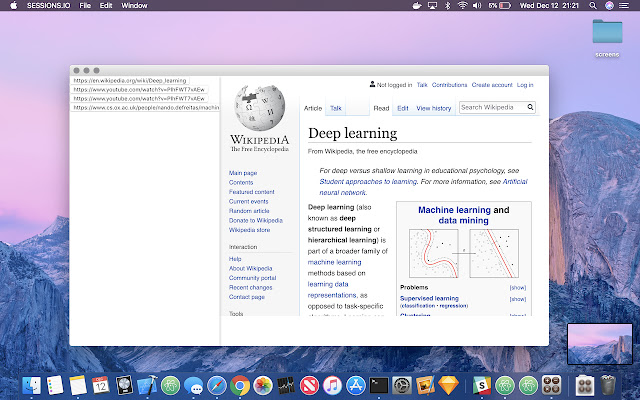
Task: Open Finder from the Dock
Action: 31,385
